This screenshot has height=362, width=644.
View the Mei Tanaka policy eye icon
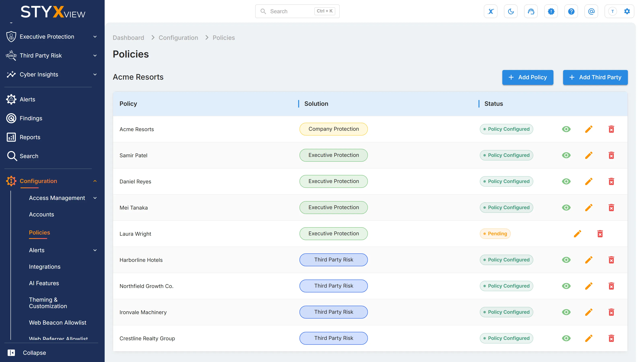566,208
